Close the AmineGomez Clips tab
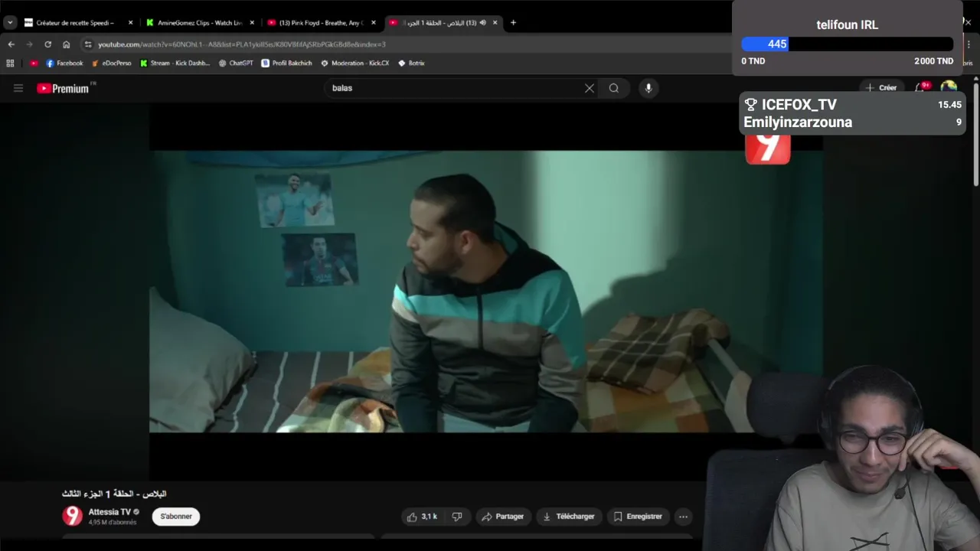Screen dimensions: 980x551 coord(252,23)
